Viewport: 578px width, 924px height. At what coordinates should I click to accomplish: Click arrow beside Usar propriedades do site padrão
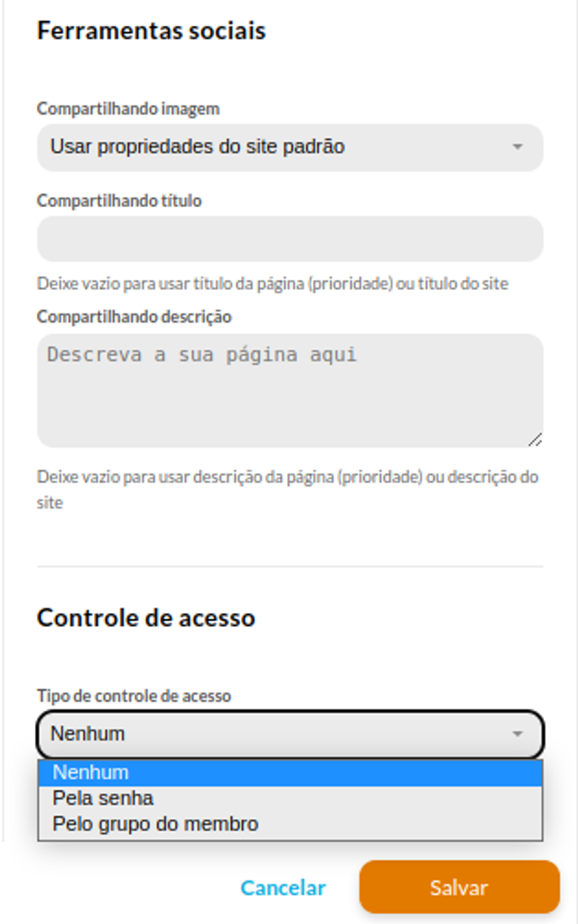click(x=517, y=146)
